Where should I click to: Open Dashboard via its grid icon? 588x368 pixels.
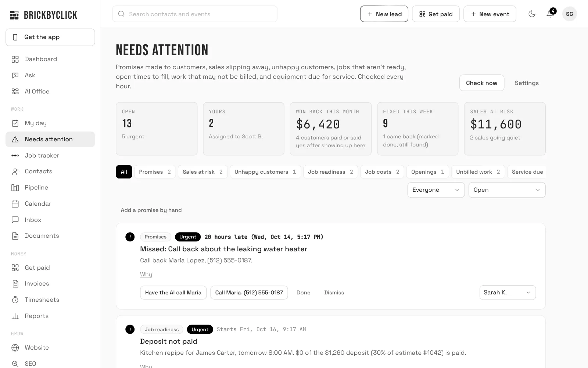coord(15,59)
